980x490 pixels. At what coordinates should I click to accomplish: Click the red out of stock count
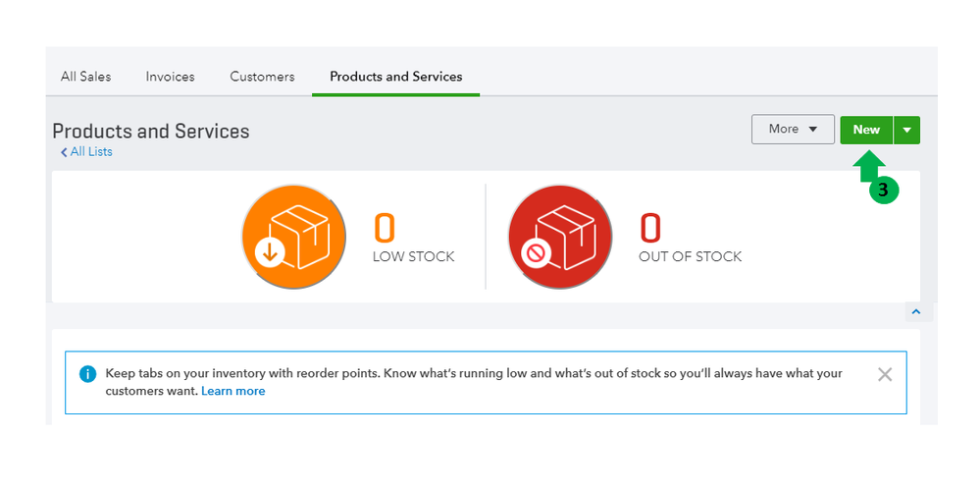[650, 228]
